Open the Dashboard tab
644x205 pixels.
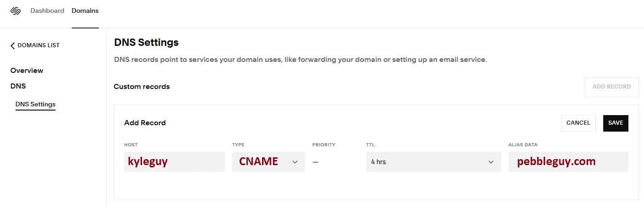pos(47,11)
